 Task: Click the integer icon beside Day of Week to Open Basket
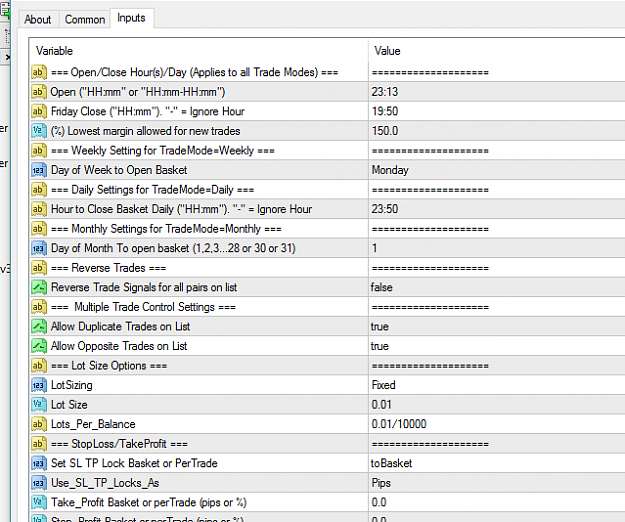(39, 170)
